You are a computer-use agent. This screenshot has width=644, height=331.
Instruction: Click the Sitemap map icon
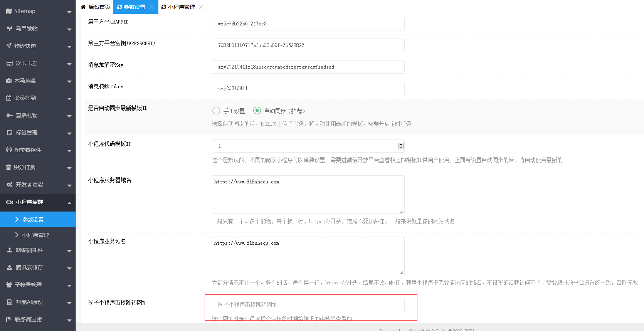coord(9,11)
